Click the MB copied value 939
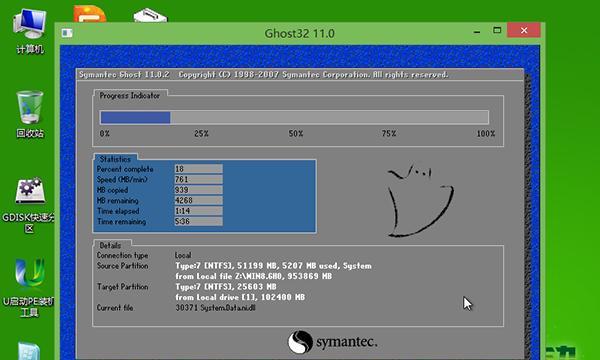The image size is (600, 360). (x=199, y=190)
